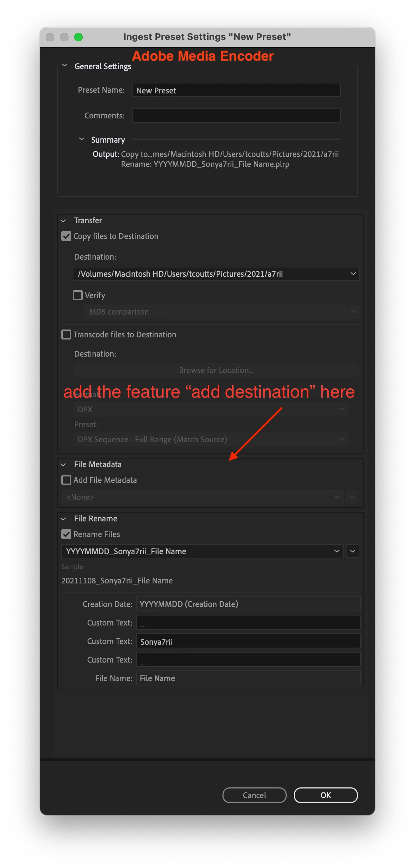
Task: Click the Preset Name input field
Action: tap(236, 90)
